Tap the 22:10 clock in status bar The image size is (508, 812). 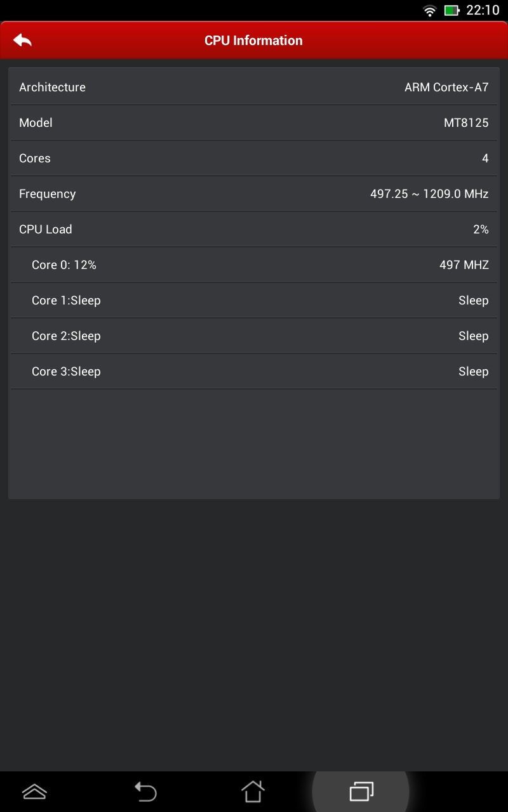[483, 10]
